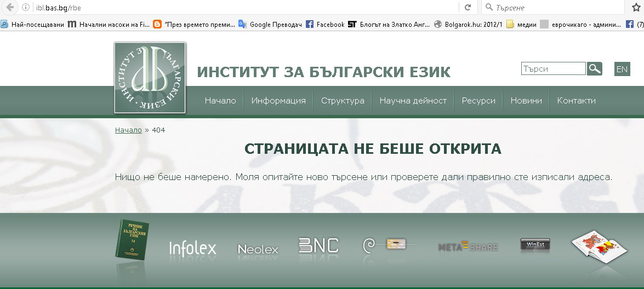Click the Търси site search field
This screenshot has height=289, width=644.
[x=553, y=69]
